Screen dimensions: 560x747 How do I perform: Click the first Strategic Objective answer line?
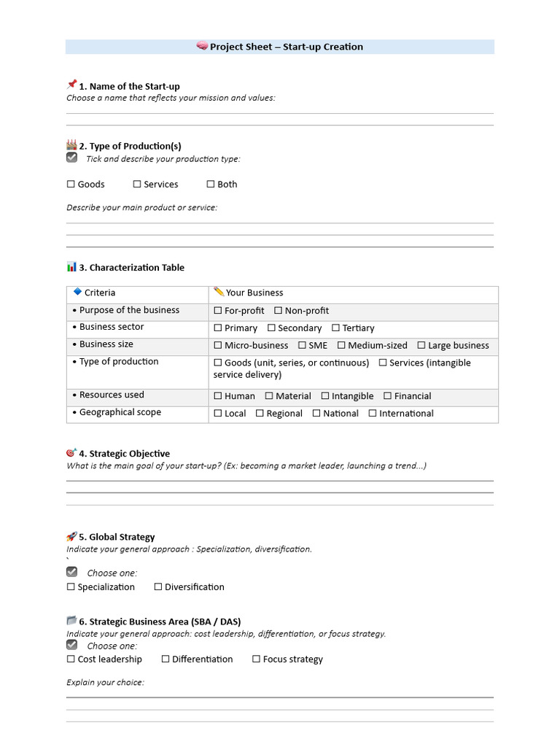coord(280,480)
